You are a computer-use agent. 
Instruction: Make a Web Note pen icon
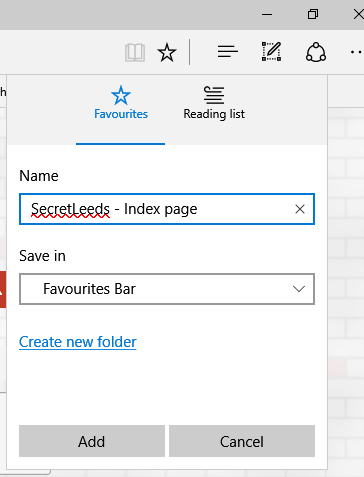(x=271, y=52)
